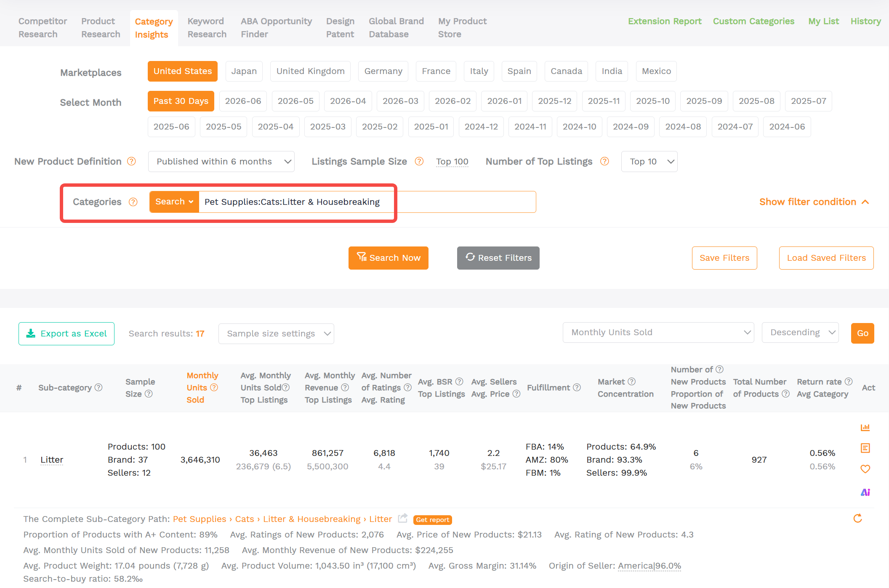Image resolution: width=889 pixels, height=588 pixels.
Task: Open Sample size settings dropdown
Action: (276, 334)
